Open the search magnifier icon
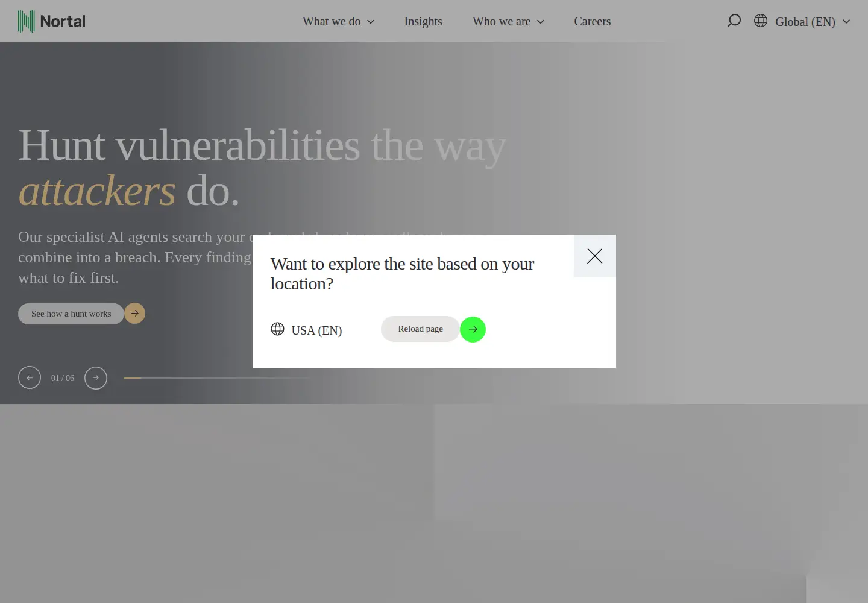The image size is (868, 603). (x=734, y=21)
